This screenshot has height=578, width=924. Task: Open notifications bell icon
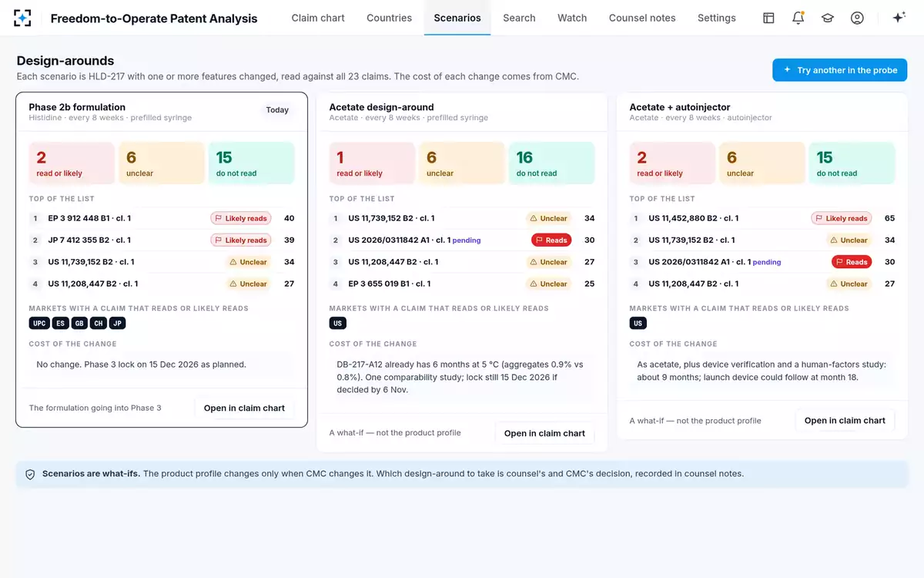point(798,18)
